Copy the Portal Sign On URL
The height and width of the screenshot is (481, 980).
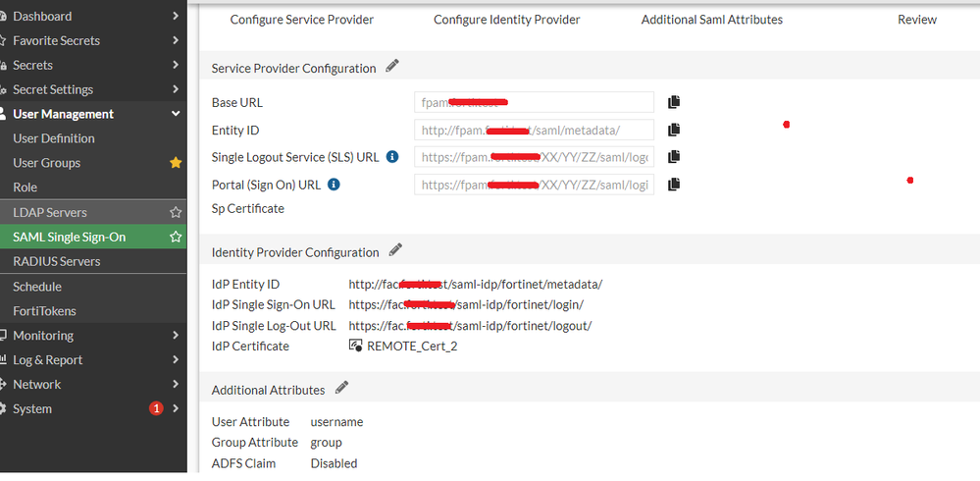pos(674,184)
